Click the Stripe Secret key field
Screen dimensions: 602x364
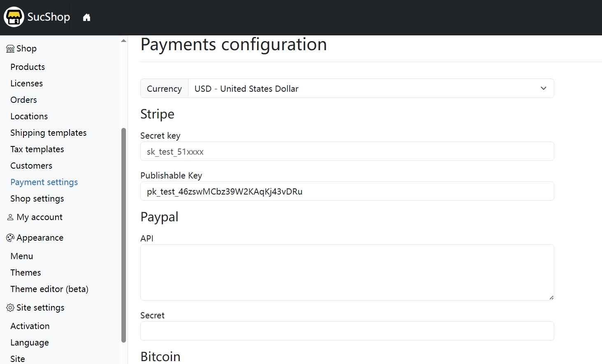pos(347,151)
